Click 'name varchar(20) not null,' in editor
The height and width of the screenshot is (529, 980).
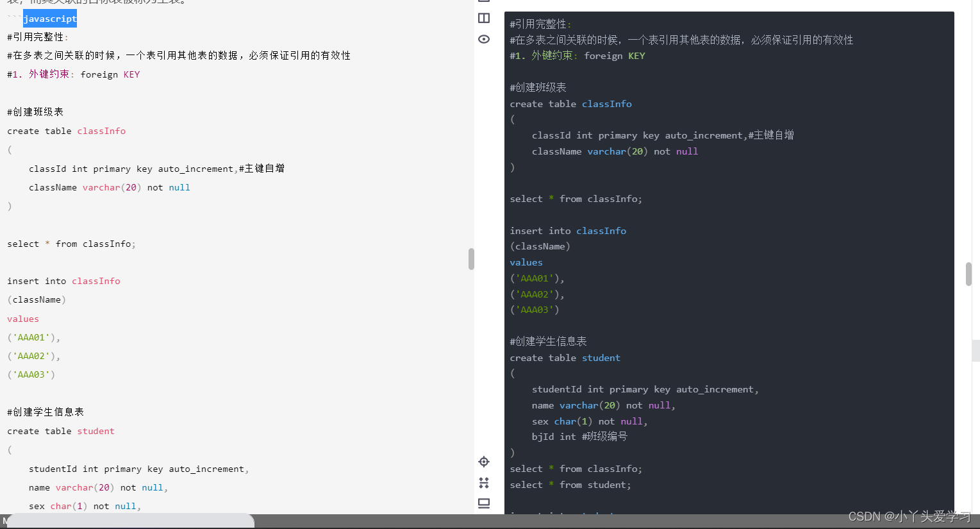(x=99, y=487)
